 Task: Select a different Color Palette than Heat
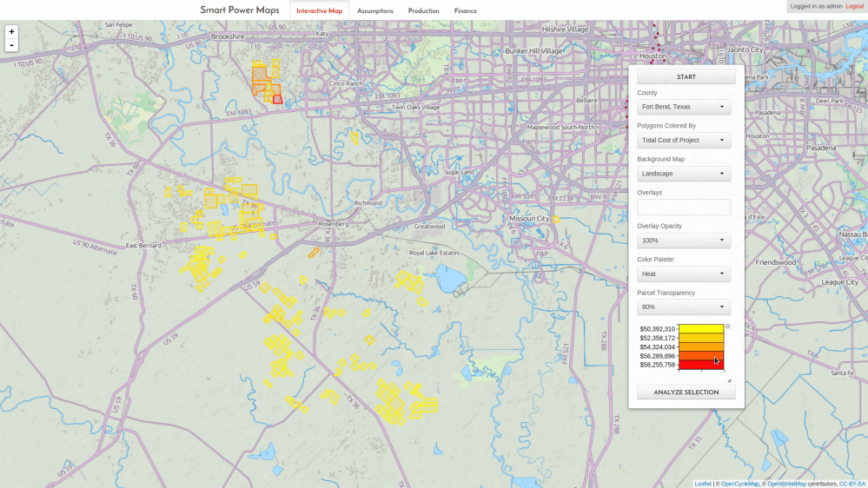click(684, 274)
